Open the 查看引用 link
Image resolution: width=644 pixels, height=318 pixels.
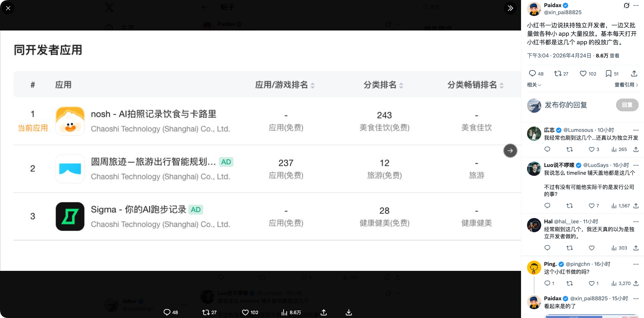(x=626, y=85)
